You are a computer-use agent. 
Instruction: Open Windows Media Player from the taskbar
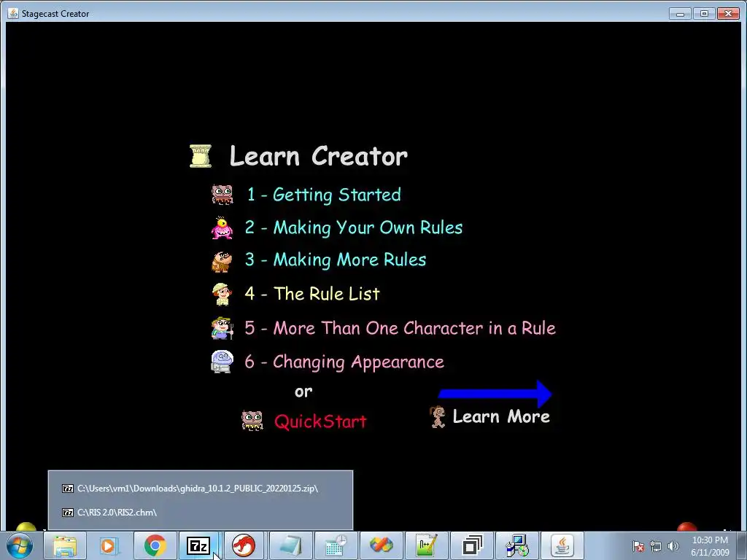[x=109, y=546]
